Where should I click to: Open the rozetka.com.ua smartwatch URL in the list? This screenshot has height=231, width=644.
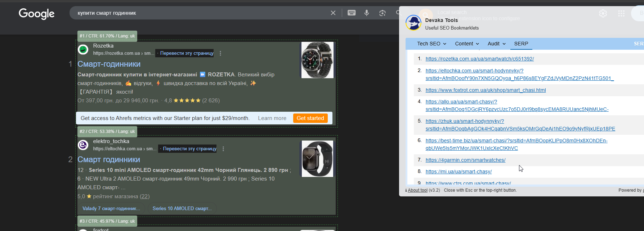[x=479, y=59]
